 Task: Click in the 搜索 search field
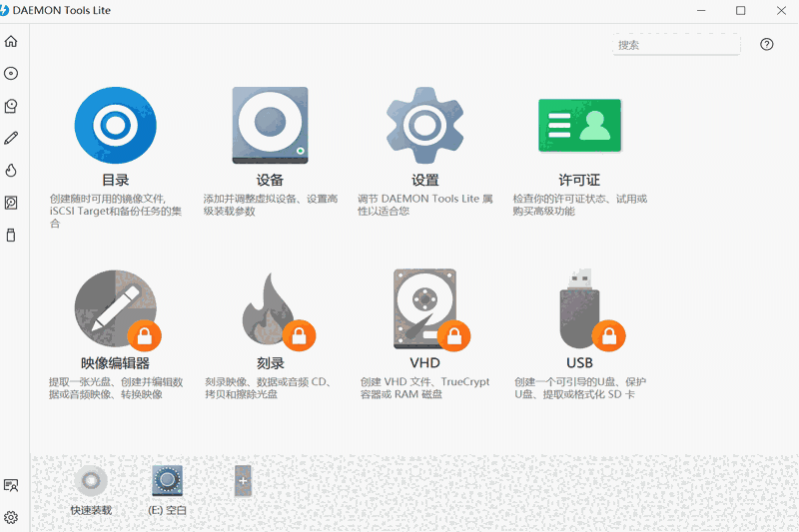pos(676,45)
